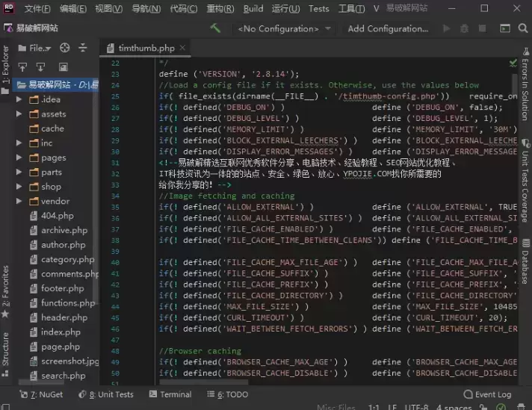Click 4 spaces indent setting
The image size is (532, 410).
pos(454,406)
